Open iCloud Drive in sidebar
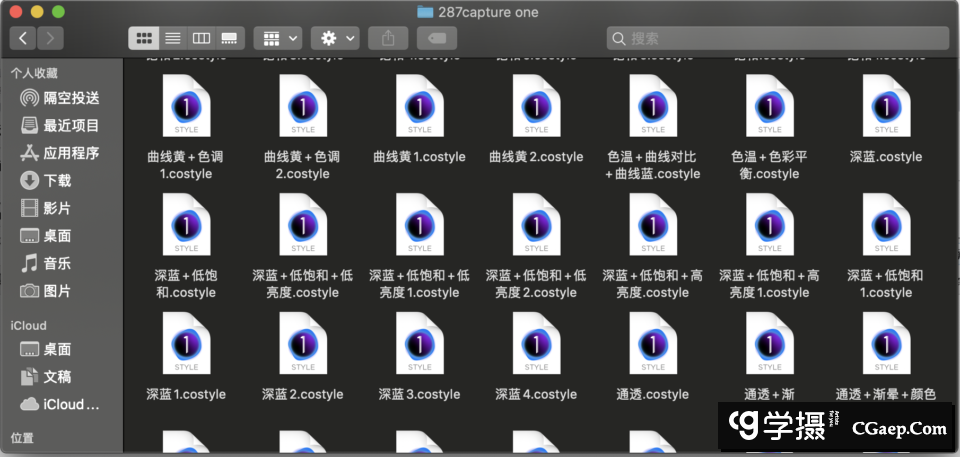 (61, 404)
